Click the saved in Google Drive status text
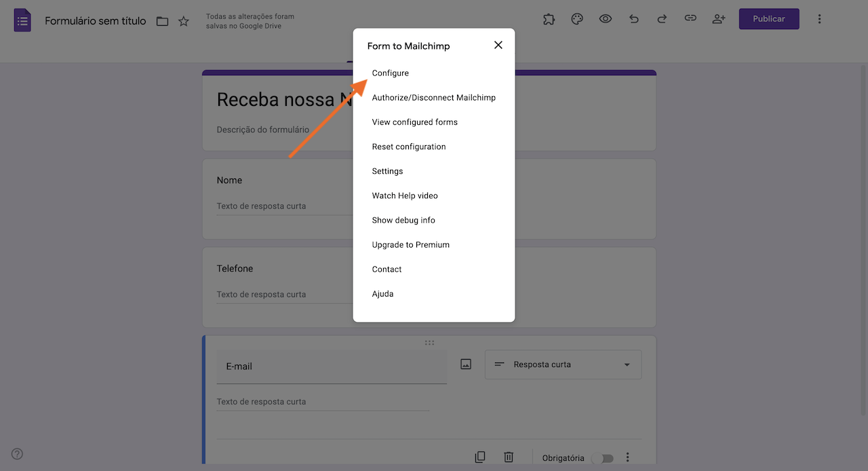868x471 pixels. [x=251, y=21]
